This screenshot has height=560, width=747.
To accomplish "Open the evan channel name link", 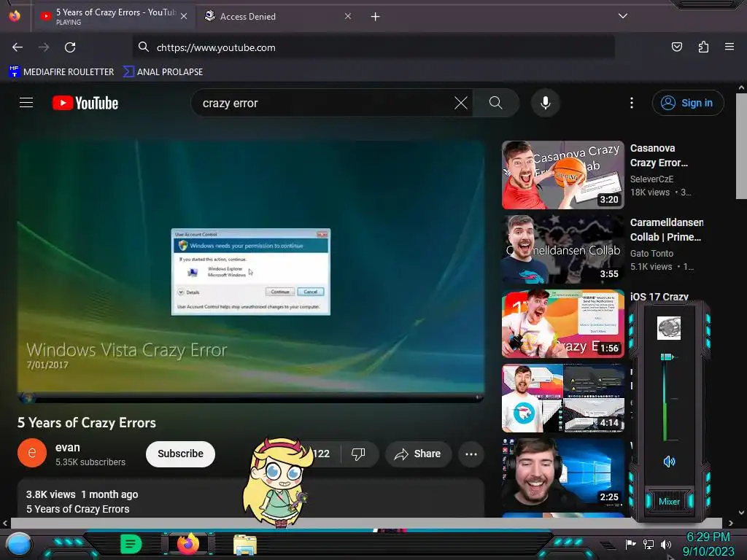I will [x=68, y=448].
